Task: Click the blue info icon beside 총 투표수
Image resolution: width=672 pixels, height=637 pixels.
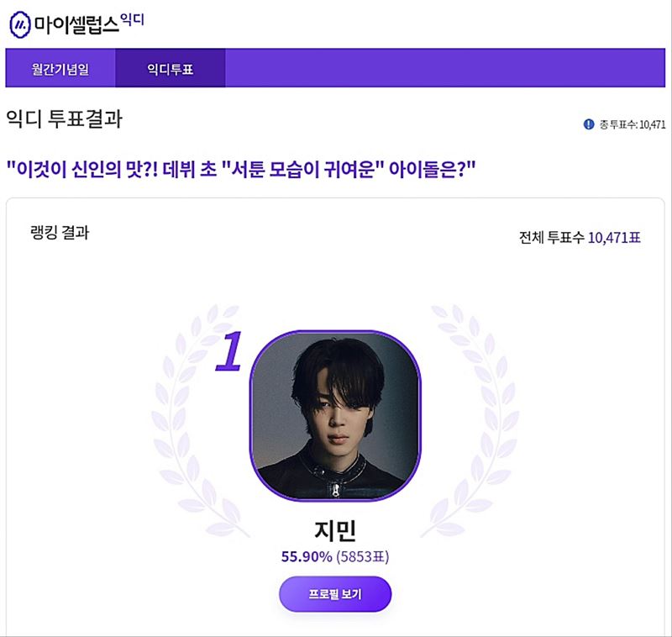Action: (x=588, y=124)
